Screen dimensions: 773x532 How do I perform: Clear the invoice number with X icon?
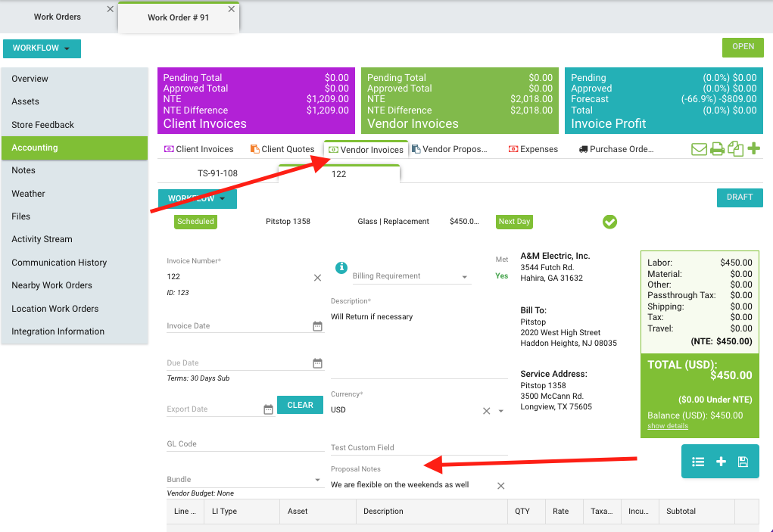[x=317, y=278]
